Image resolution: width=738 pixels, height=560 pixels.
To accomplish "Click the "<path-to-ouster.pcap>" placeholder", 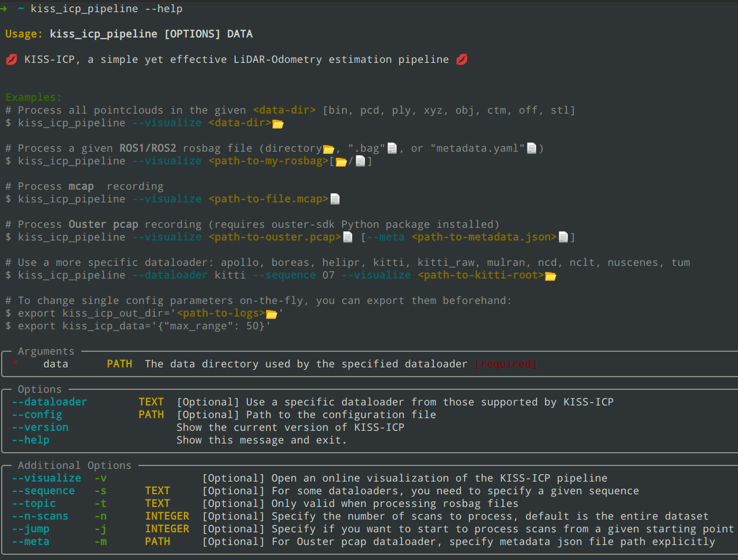I will pyautogui.click(x=275, y=237).
